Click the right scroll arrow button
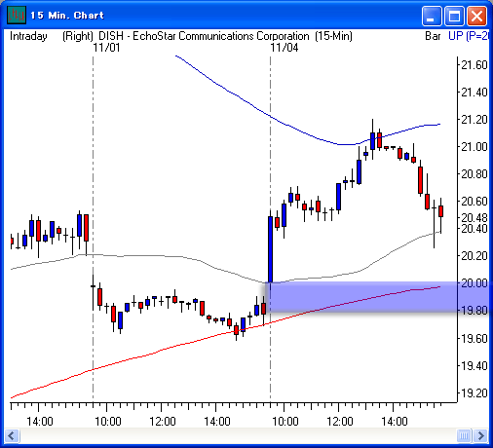The image size is (493, 448). coord(480,435)
